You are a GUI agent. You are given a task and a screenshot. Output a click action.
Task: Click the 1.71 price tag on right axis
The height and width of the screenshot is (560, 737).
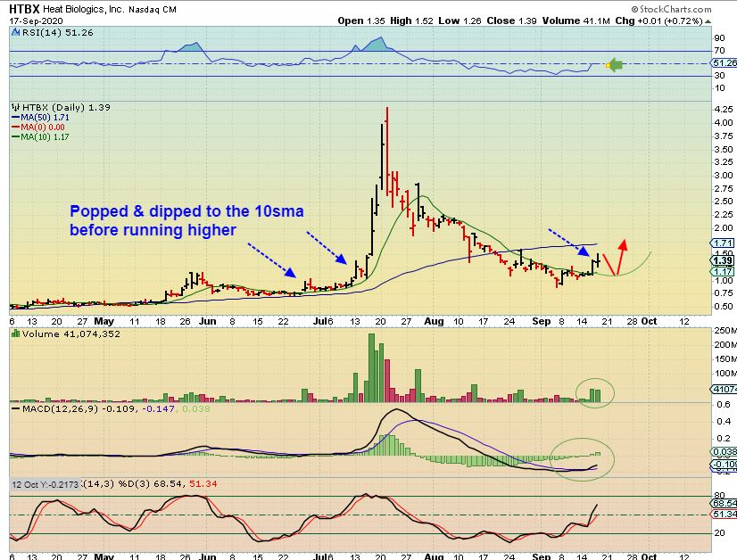click(724, 243)
